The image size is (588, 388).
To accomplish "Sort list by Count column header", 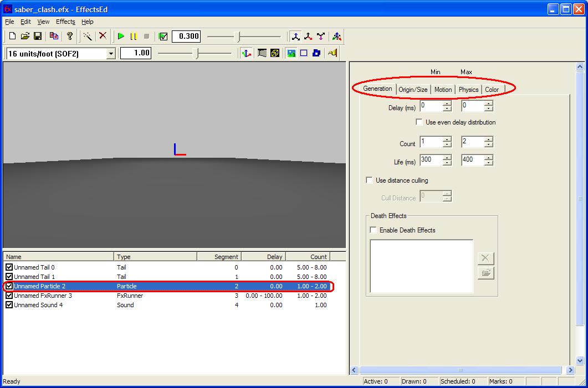I will (308, 256).
